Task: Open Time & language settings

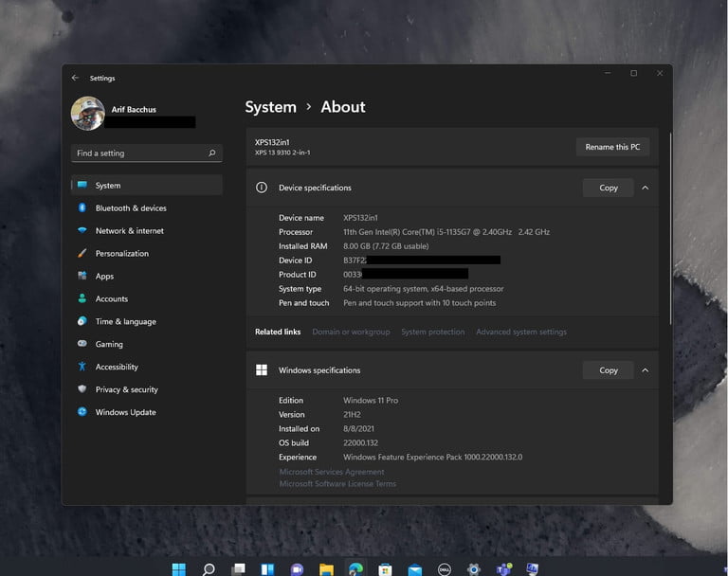Action: coord(125,322)
